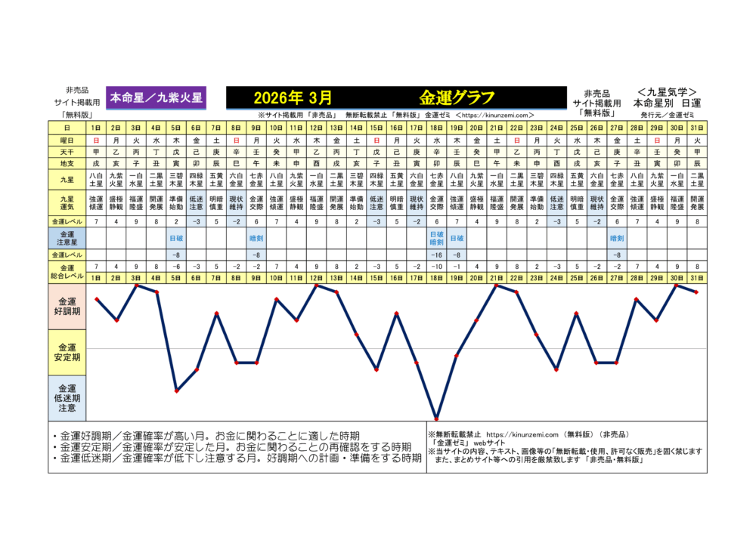Click the 31日 column header in the top row
This screenshot has height=534, width=756.
click(697, 128)
